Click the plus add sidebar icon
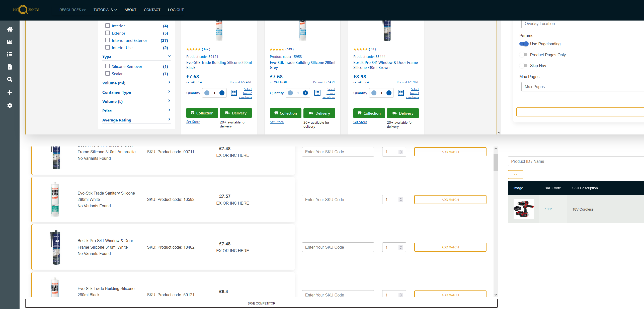Viewport: 644px width, 309px height. pos(10,92)
